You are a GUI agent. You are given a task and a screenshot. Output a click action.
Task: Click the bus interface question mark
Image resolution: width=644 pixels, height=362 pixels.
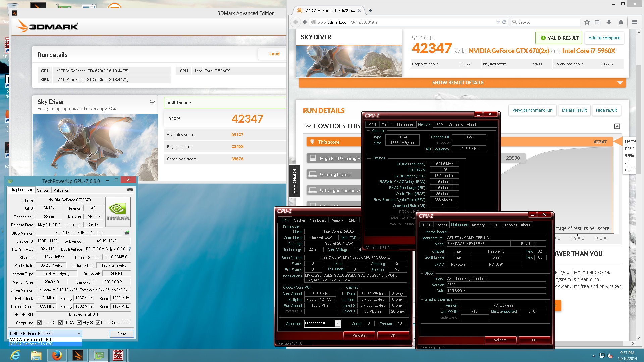pyautogui.click(x=130, y=249)
